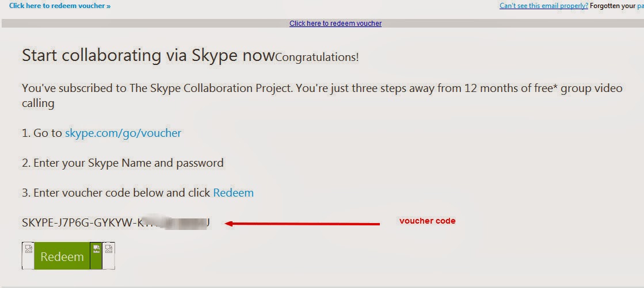Click broken image icon inside green Redeem area

(x=97, y=248)
